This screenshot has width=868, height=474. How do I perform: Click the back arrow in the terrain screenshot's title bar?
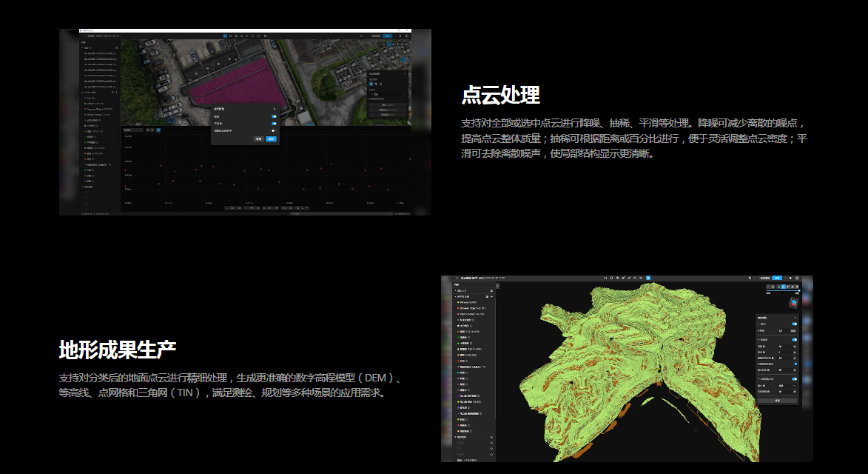458,278
